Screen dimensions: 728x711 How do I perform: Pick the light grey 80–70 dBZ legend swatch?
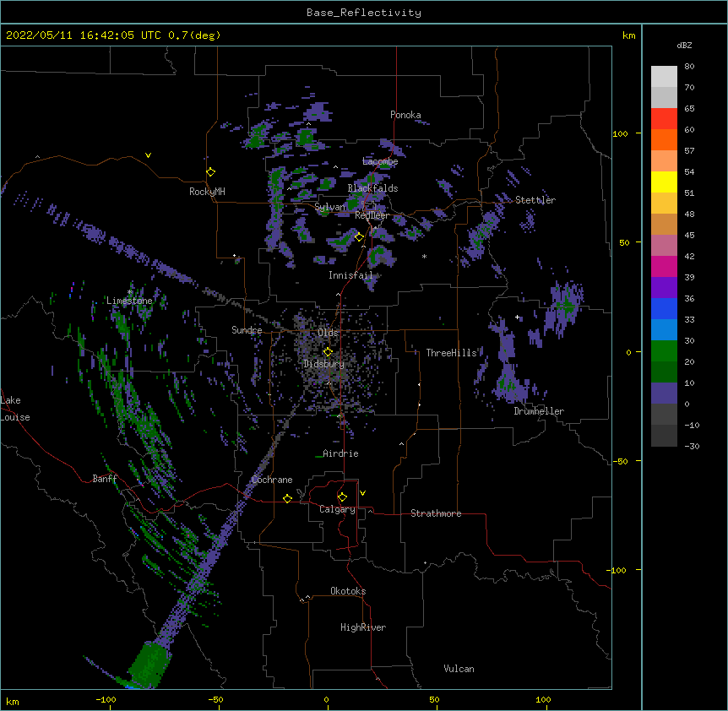(x=664, y=76)
